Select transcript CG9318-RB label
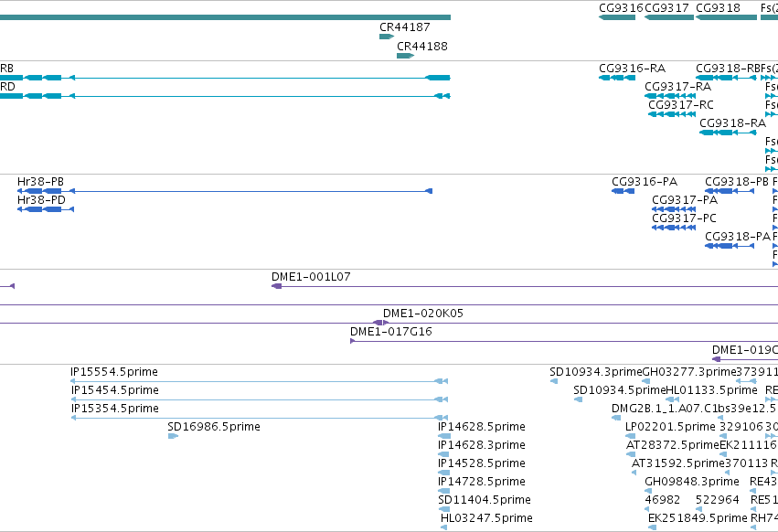The image size is (778, 532). coord(728,69)
